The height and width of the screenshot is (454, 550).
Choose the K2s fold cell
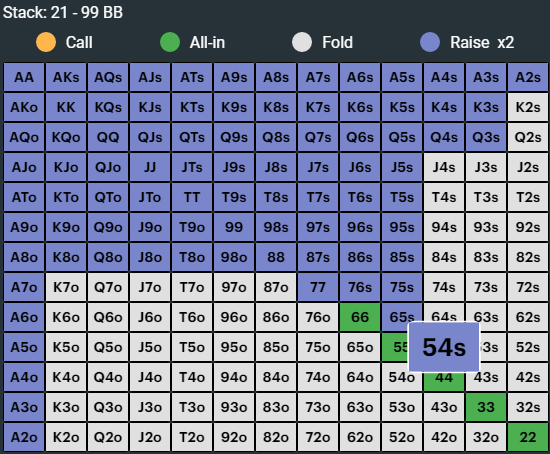(x=528, y=107)
